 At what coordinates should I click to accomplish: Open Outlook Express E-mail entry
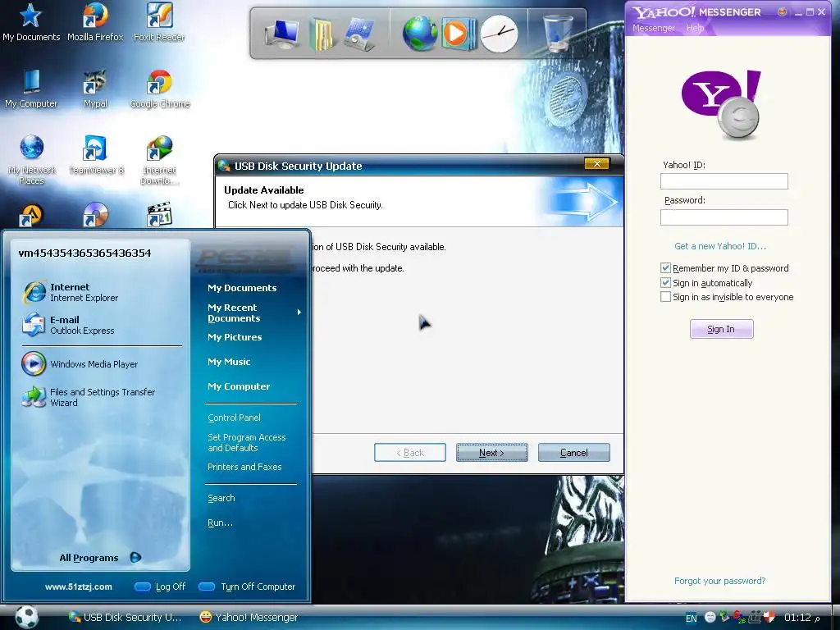click(x=102, y=325)
